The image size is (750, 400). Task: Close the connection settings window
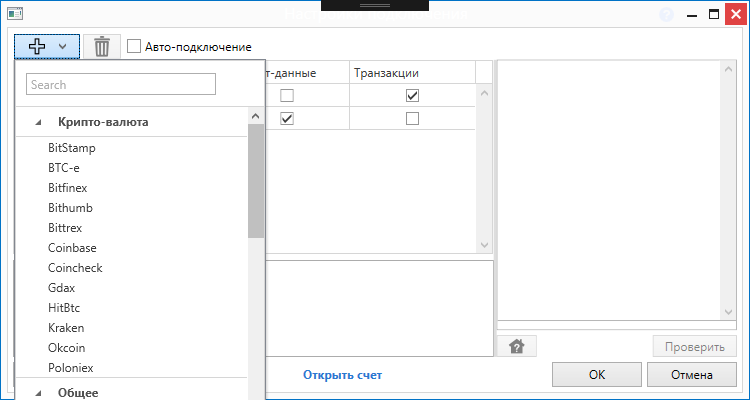737,14
